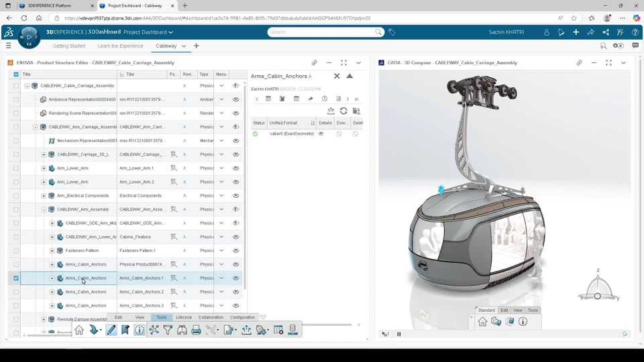
Task: Refresh the Arms_Cabin_Anchors formats list
Action: (343, 111)
